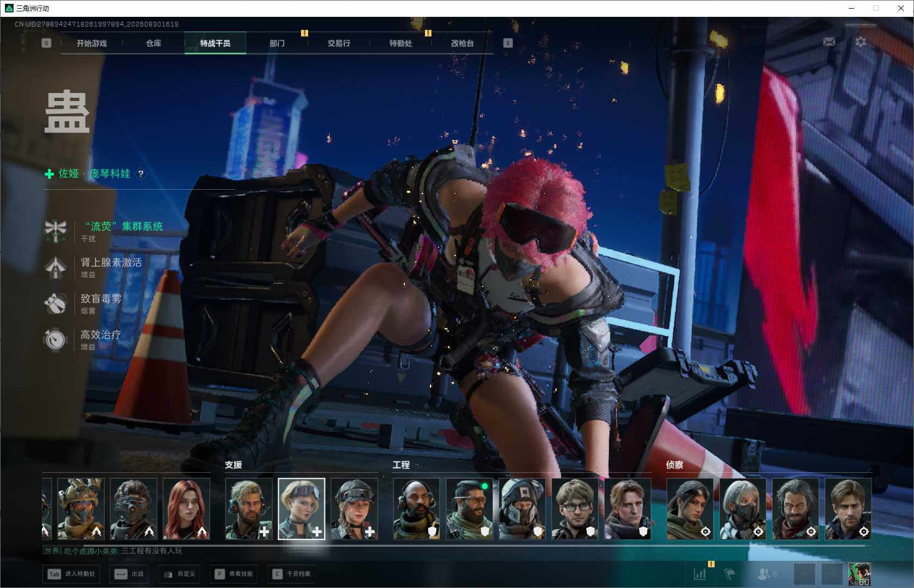Open the settings gear icon
This screenshot has width=914, height=588.
click(861, 42)
